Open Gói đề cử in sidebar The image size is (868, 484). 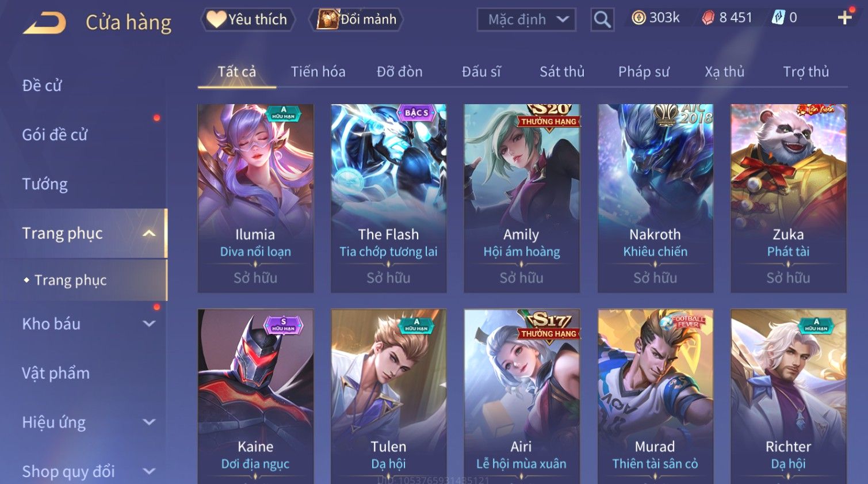(55, 135)
